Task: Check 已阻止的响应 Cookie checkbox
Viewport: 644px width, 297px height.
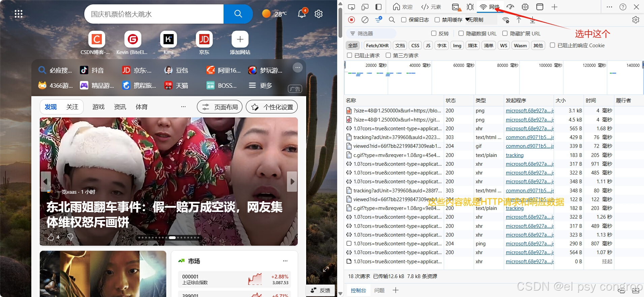Action: [552, 45]
